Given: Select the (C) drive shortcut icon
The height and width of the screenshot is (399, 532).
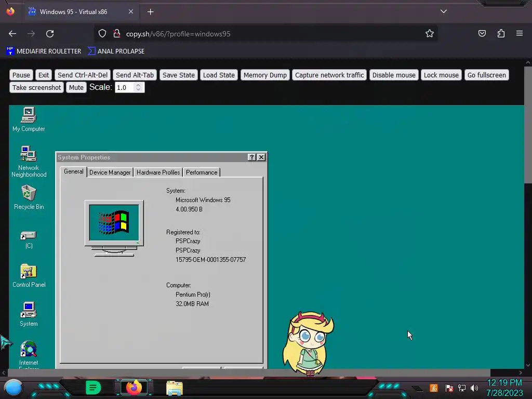Looking at the screenshot, I should click(29, 240).
